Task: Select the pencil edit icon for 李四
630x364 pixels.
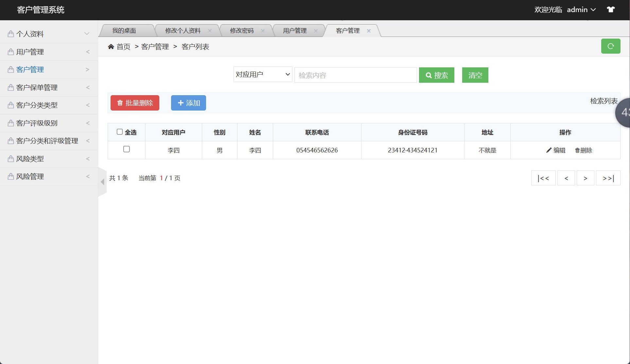Action: tap(548, 150)
